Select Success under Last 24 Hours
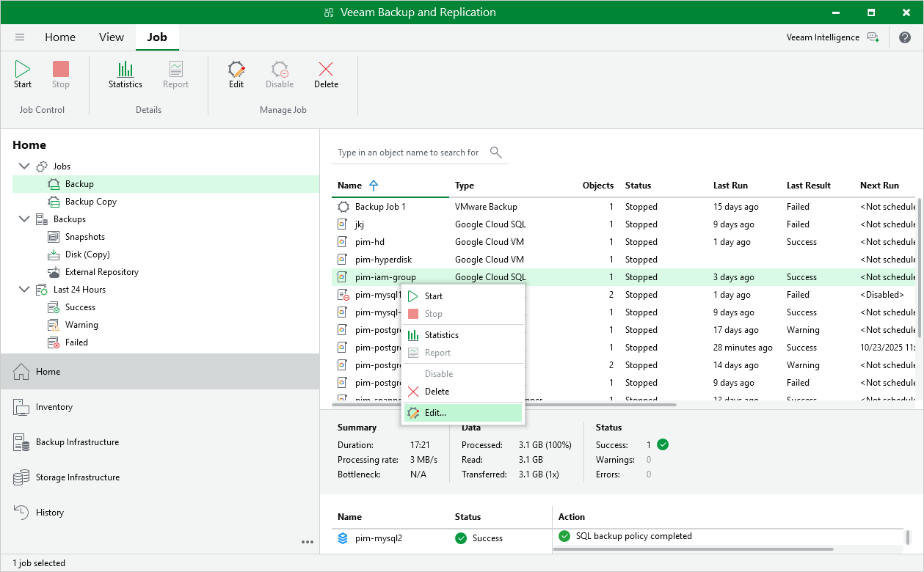The height and width of the screenshot is (572, 924). (x=81, y=307)
